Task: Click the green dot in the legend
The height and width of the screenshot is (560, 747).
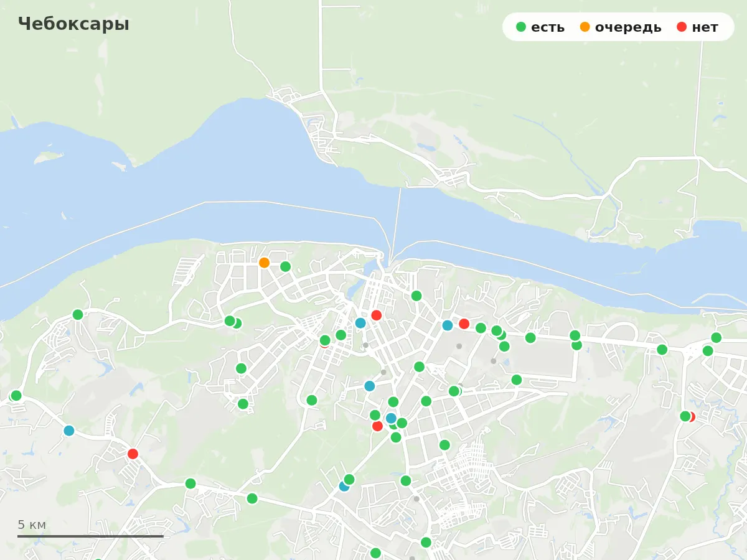Action: [521, 27]
